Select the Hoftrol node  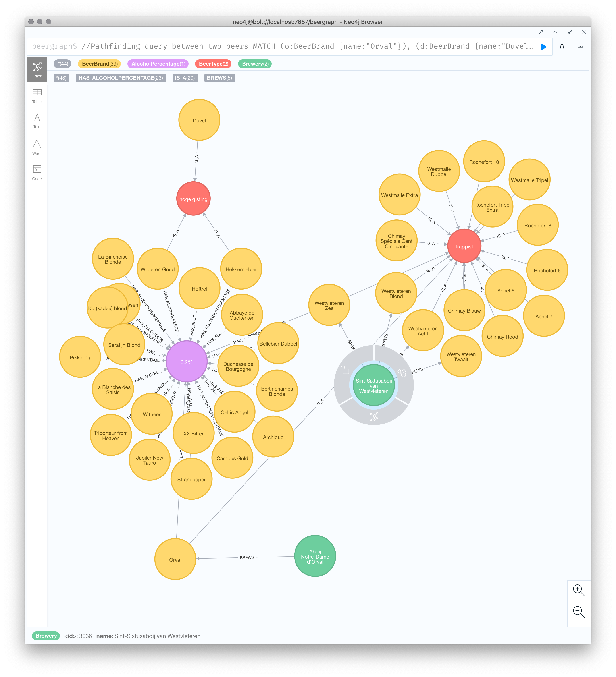click(x=199, y=288)
